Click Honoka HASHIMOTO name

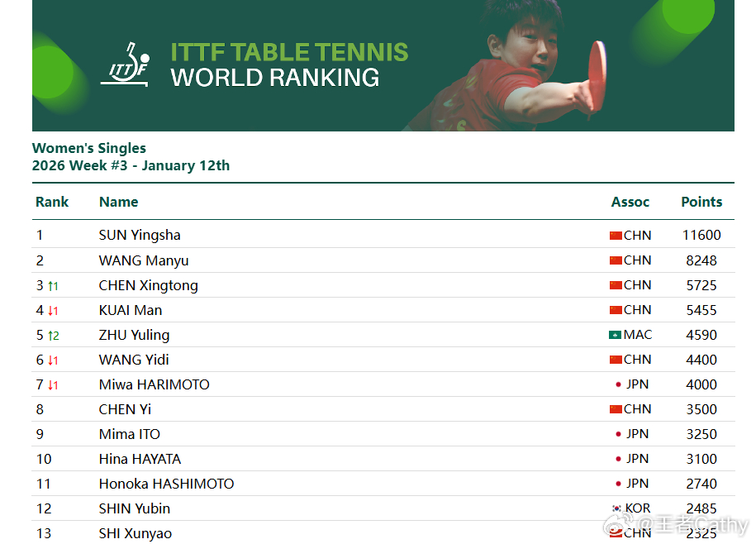166,484
